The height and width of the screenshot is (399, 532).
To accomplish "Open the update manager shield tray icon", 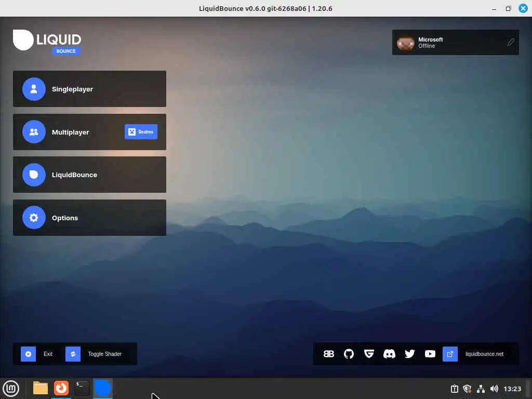I will pos(467,389).
